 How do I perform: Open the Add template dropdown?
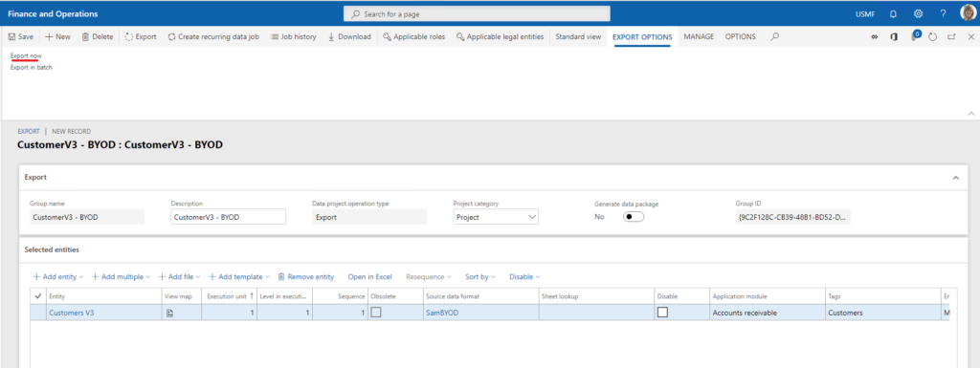point(238,276)
